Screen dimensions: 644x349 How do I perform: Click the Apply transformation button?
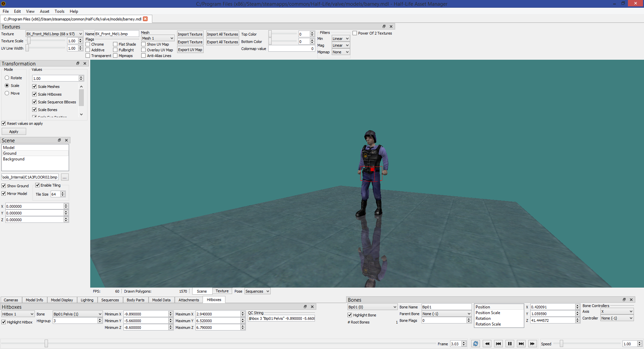(14, 132)
